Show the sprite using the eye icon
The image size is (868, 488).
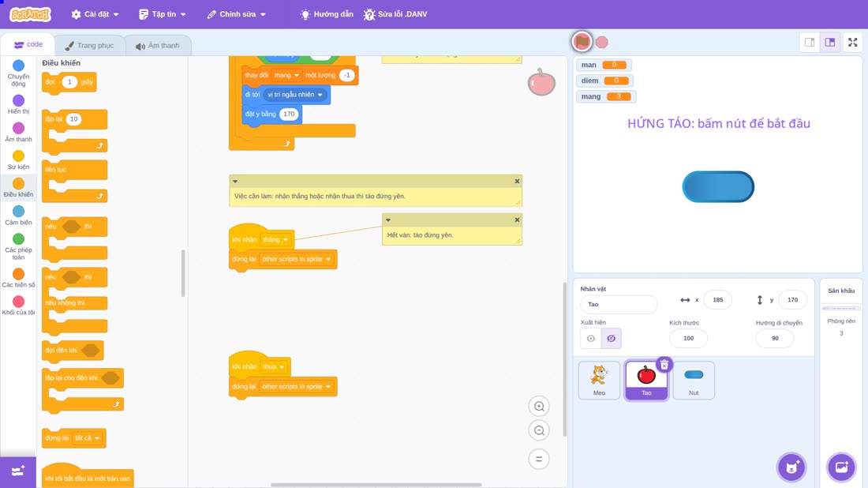pyautogui.click(x=591, y=339)
